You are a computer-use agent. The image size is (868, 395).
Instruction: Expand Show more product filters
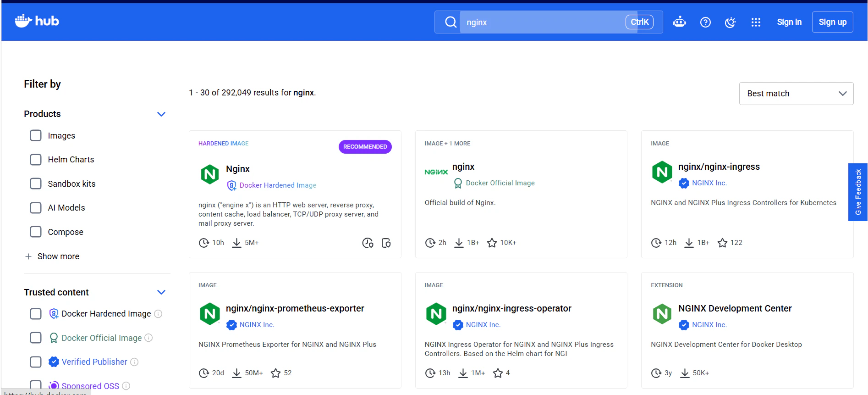coord(52,256)
